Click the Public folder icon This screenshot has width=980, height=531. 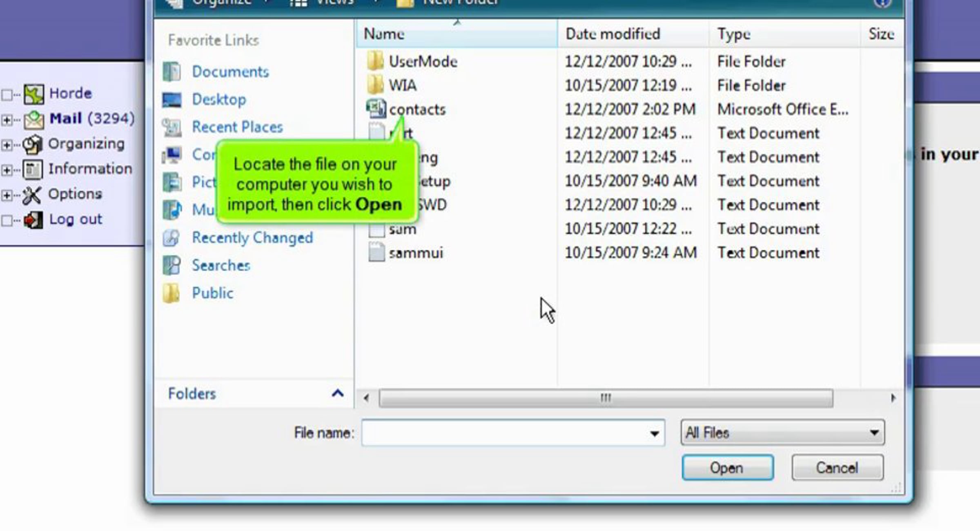(x=171, y=293)
